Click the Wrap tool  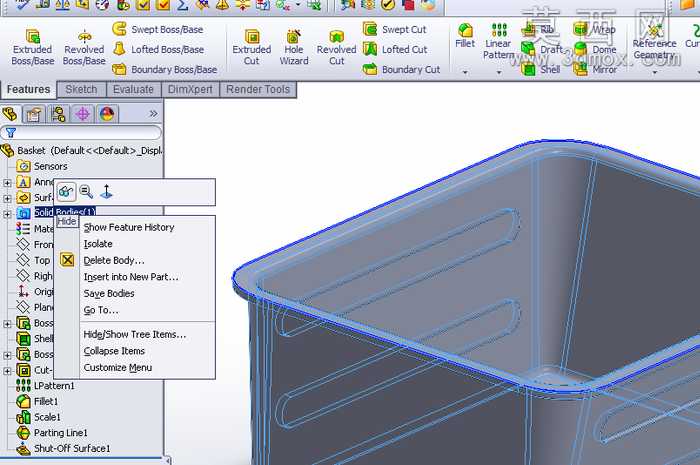[x=595, y=29]
